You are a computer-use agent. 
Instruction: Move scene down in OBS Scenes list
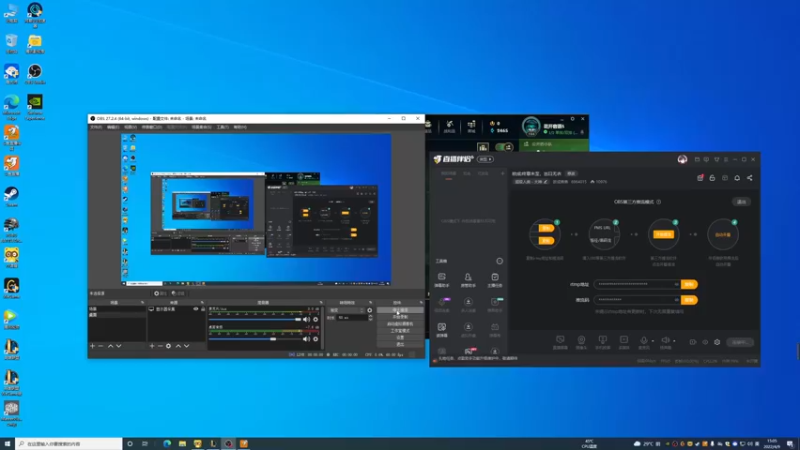[118, 346]
